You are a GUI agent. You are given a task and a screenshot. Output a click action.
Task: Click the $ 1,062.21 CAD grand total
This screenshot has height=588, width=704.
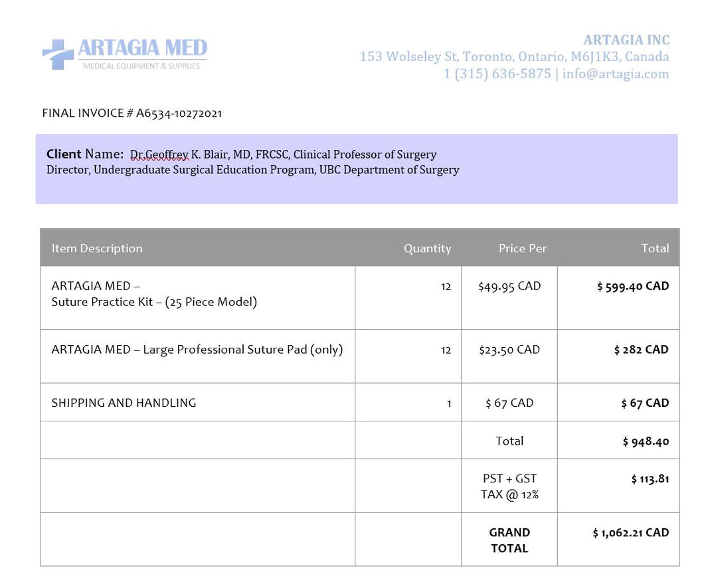click(x=631, y=533)
